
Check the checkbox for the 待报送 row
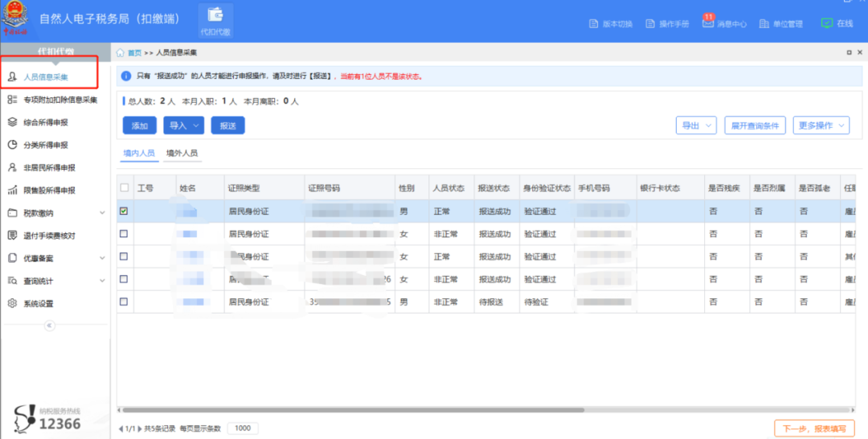click(x=124, y=302)
